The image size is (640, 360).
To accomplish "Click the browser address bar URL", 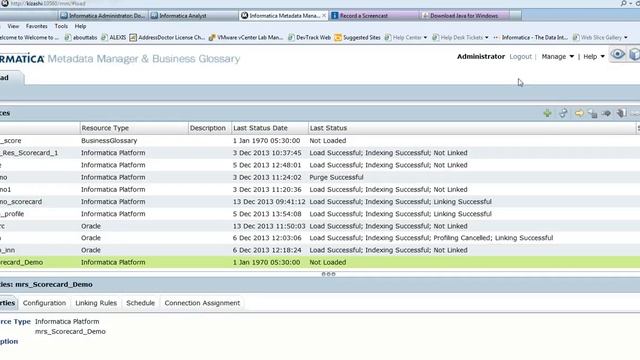I will 48,4.
